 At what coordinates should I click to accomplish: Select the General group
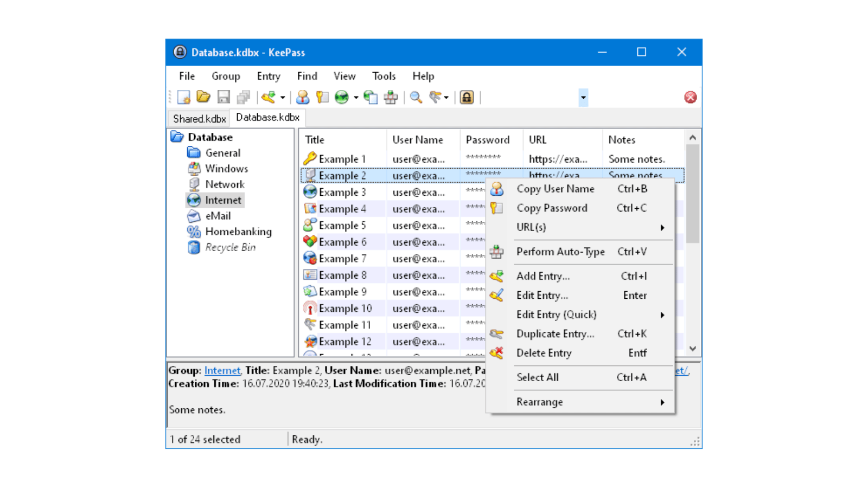(x=222, y=153)
